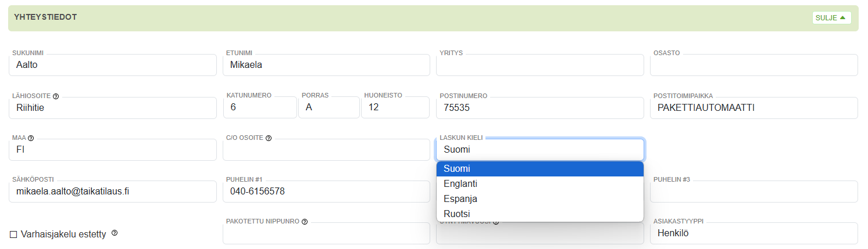The height and width of the screenshot is (249, 868).
Task: Click the empty Osasto field
Action: click(x=753, y=65)
